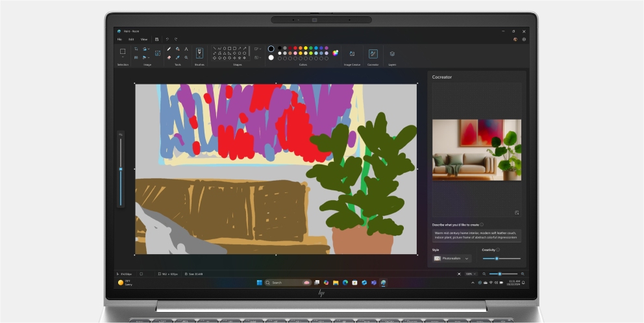Click the Crop image icon
This screenshot has width=644, height=323.
tap(136, 49)
